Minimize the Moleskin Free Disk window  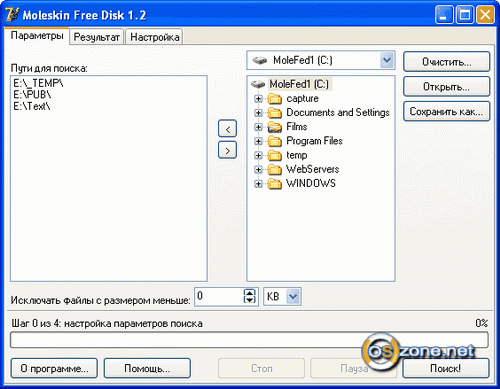point(444,15)
